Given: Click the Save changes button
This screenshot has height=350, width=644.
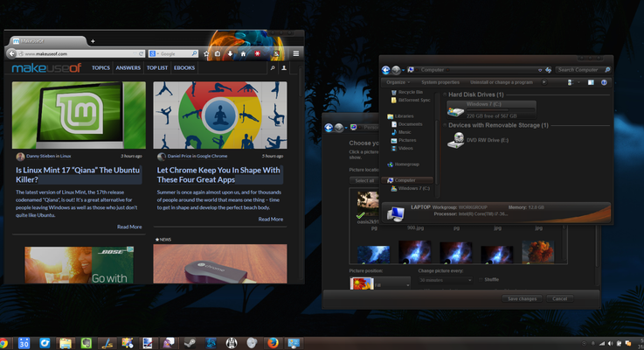Looking at the screenshot, I should pos(521,298).
